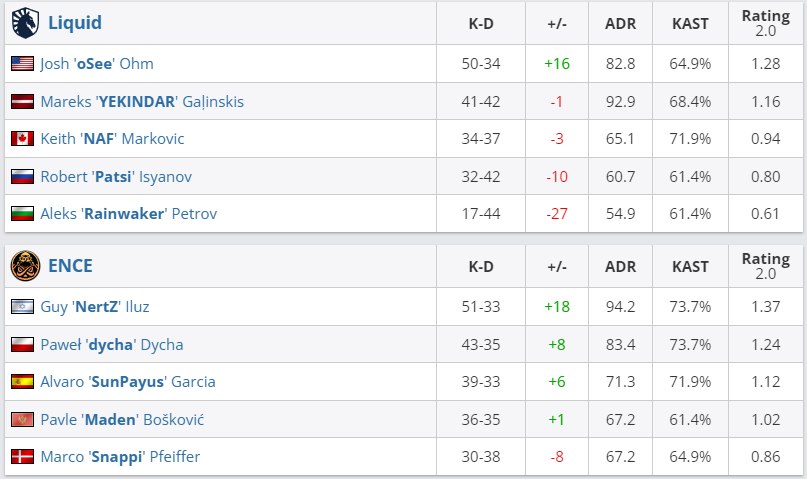Image resolution: width=807 pixels, height=479 pixels.
Task: Click the Latvian flag beside YEKINDAR
Action: coord(23,101)
